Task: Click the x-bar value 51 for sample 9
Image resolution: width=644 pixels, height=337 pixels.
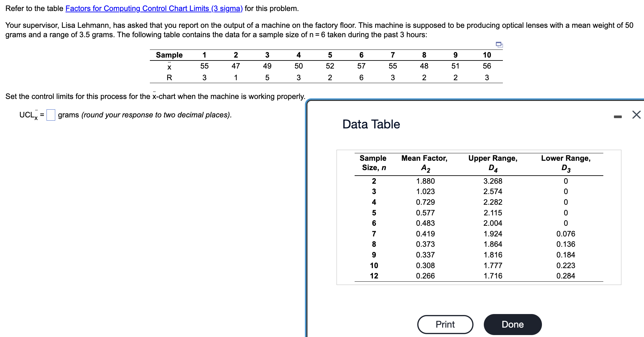Action: tap(455, 66)
